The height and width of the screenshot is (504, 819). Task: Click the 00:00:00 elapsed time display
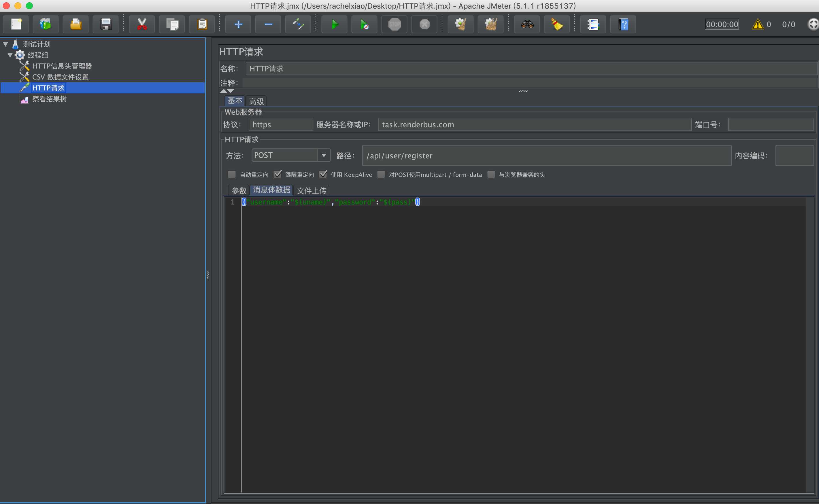722,24
